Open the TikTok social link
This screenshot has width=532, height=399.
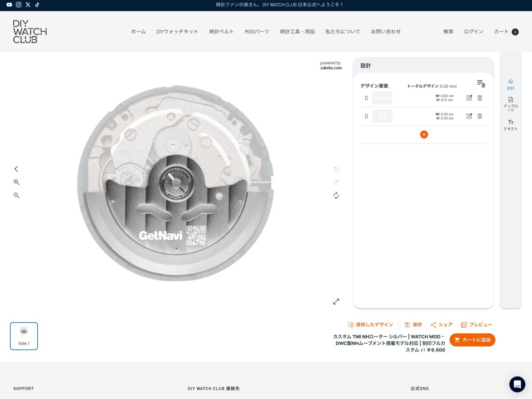(x=37, y=4)
